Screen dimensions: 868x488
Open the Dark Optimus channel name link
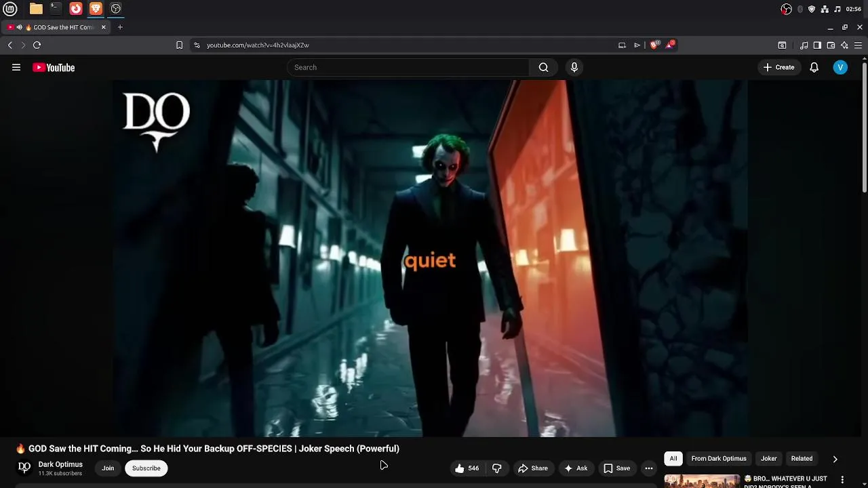[x=60, y=464]
